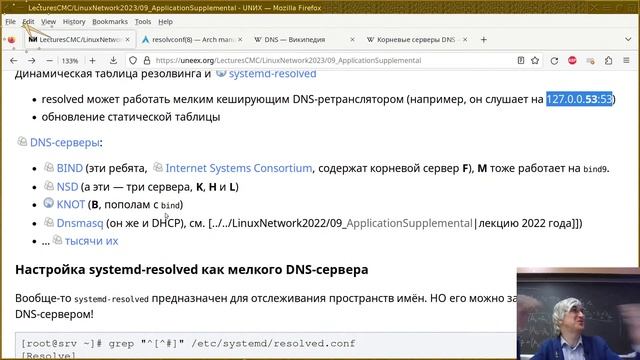Select the LecturesCMC/LinuxNetwork tab

79,40
